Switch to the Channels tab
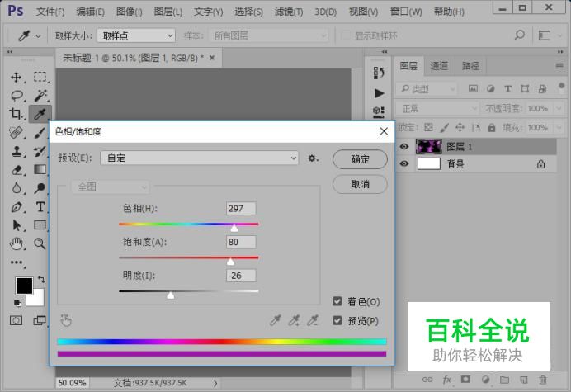Image resolution: width=571 pixels, height=392 pixels. tap(439, 66)
